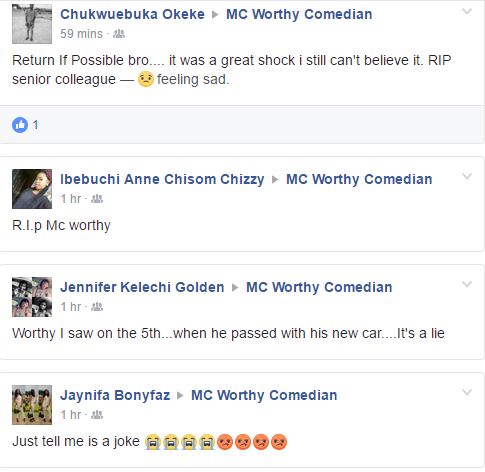Open options chevron on Ibebuchi Anne's post
Screen dimensions: 485x472
[467, 176]
